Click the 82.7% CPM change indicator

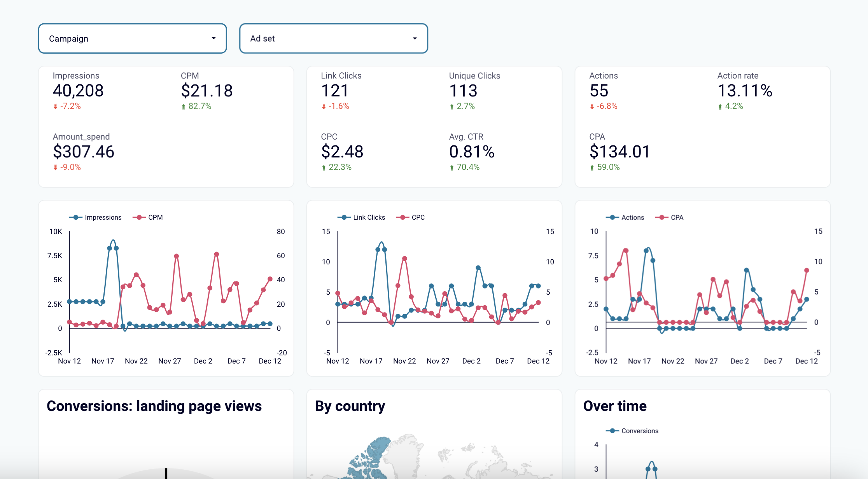coord(196,106)
